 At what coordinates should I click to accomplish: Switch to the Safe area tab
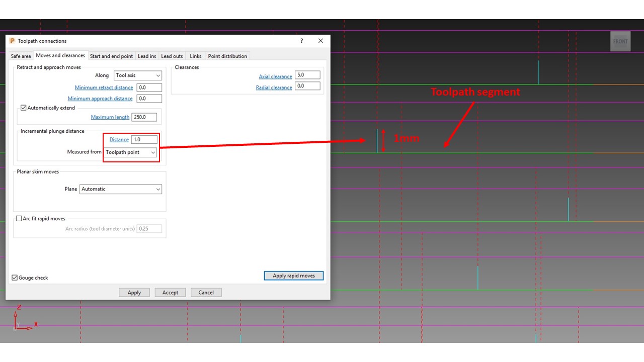21,56
